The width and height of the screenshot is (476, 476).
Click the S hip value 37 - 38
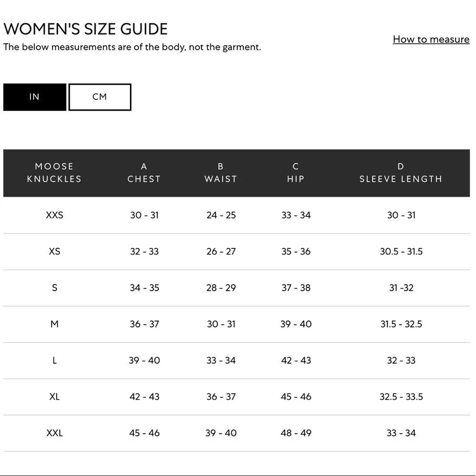pyautogui.click(x=296, y=288)
